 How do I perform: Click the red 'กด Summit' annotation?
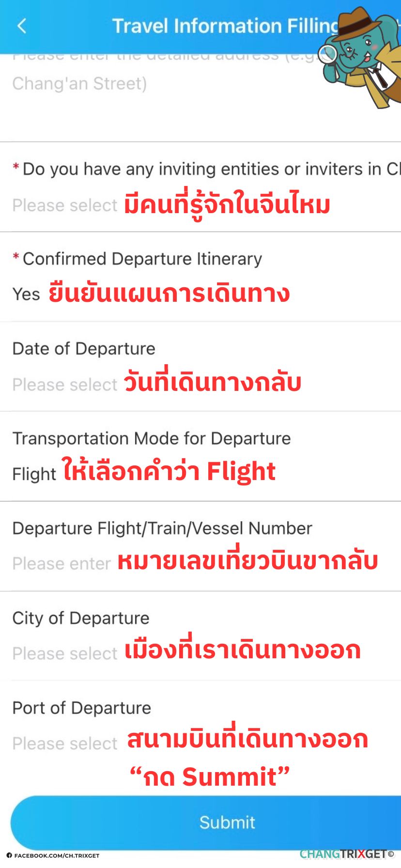click(209, 776)
